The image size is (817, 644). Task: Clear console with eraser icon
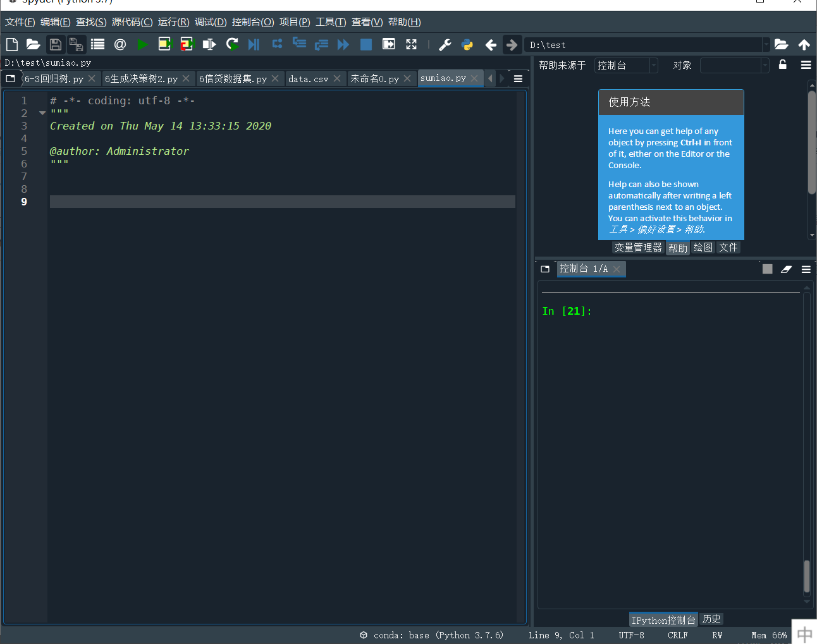[x=786, y=269]
